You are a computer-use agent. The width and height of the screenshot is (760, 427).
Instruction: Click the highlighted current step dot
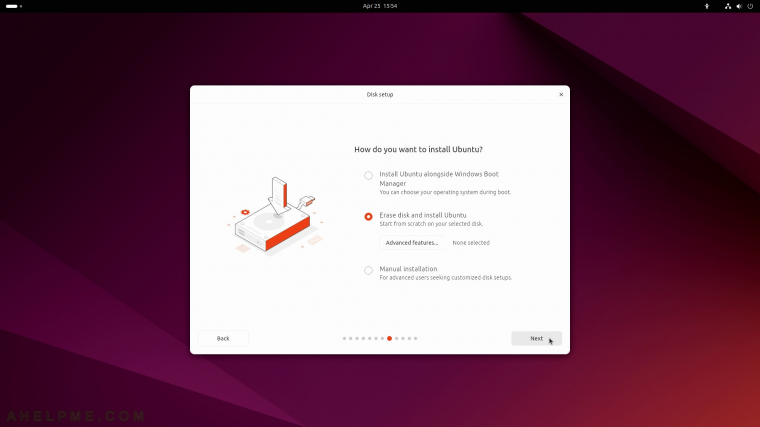389,338
